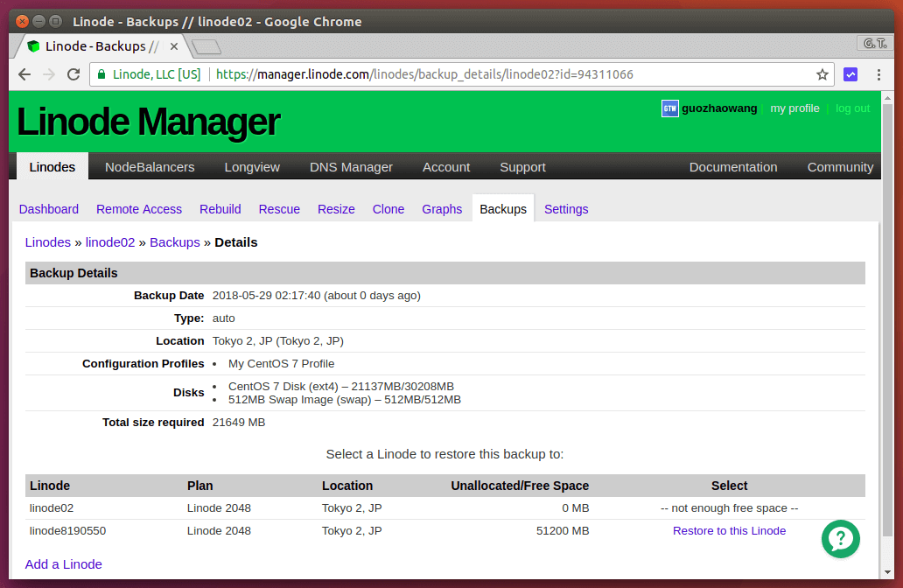Click the blue extension icon beside the star
The image size is (903, 588).
pos(850,74)
